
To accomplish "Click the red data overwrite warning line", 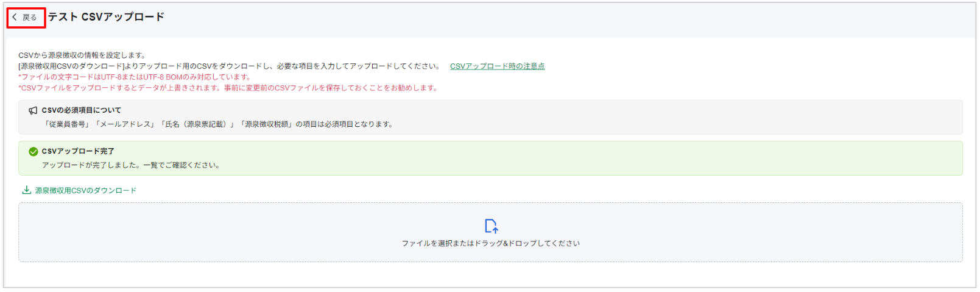I will pos(228,88).
